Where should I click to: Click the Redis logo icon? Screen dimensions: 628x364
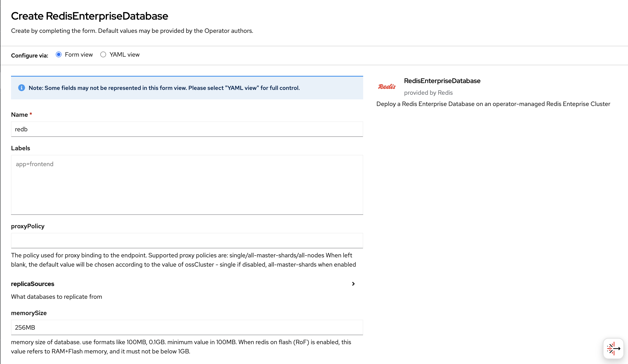pyautogui.click(x=387, y=86)
